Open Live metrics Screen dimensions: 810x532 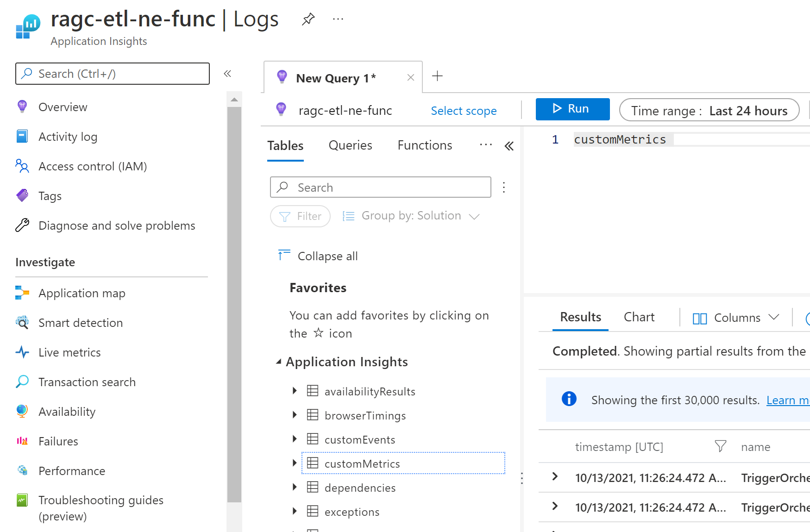[69, 352]
